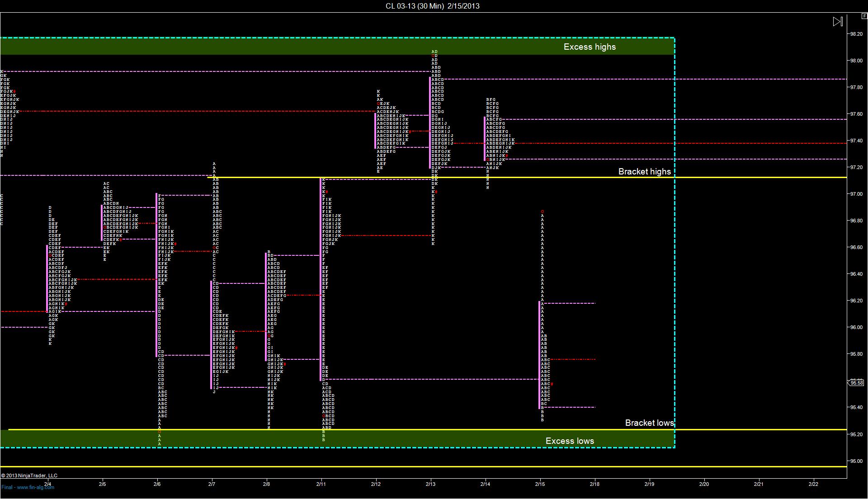The height and width of the screenshot is (499, 868).
Task: Click the 'Final - www.fin-alg.com' text
Action: click(28, 487)
